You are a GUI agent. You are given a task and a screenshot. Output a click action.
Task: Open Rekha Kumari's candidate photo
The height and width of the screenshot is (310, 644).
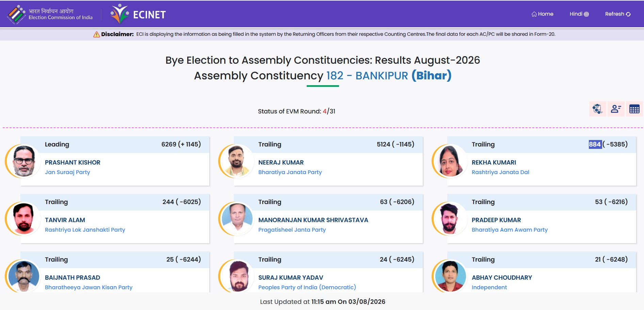[450, 161]
